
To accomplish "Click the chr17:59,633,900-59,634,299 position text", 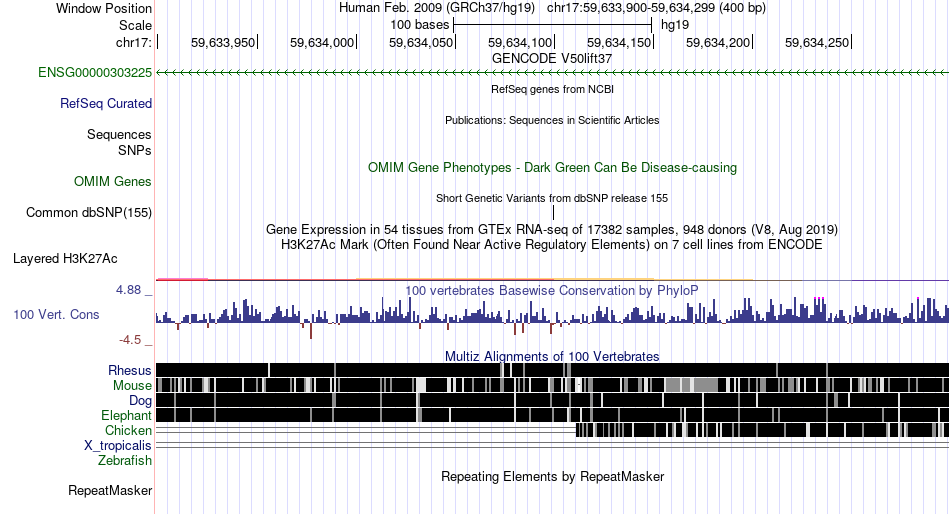I will (x=656, y=8).
